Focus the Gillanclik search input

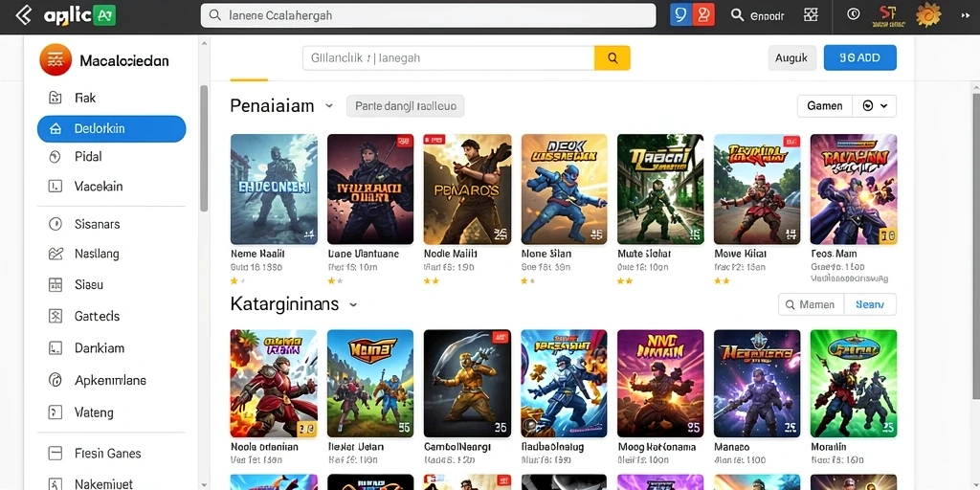(449, 58)
